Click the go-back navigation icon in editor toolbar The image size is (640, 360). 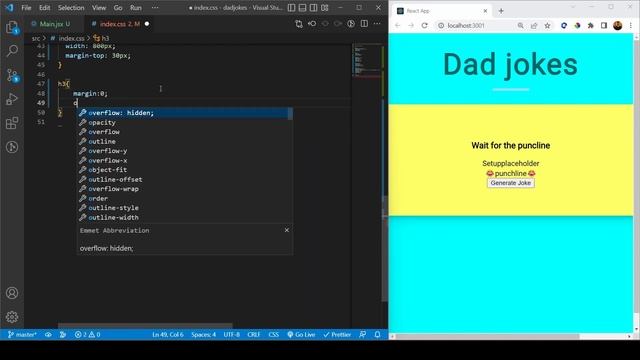[312, 24]
